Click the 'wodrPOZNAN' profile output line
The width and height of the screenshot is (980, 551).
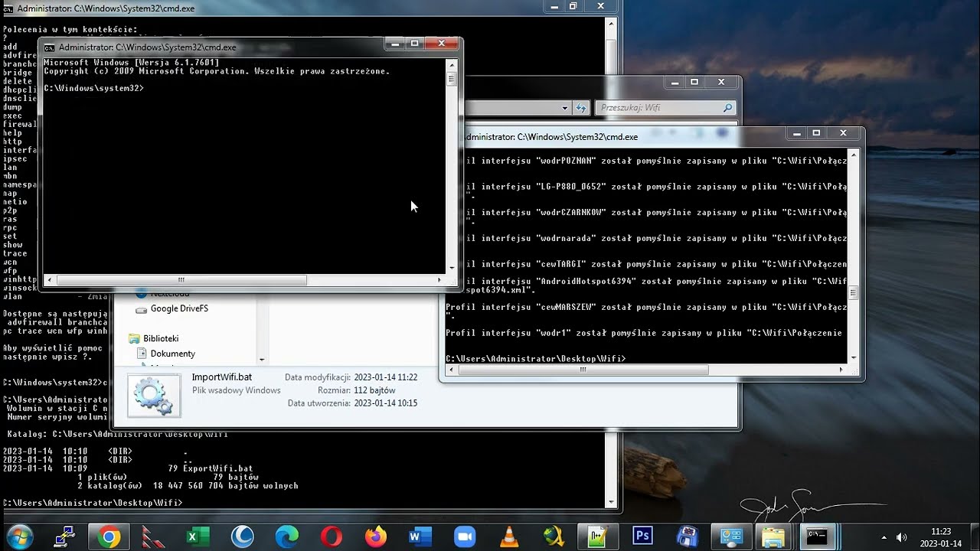655,161
